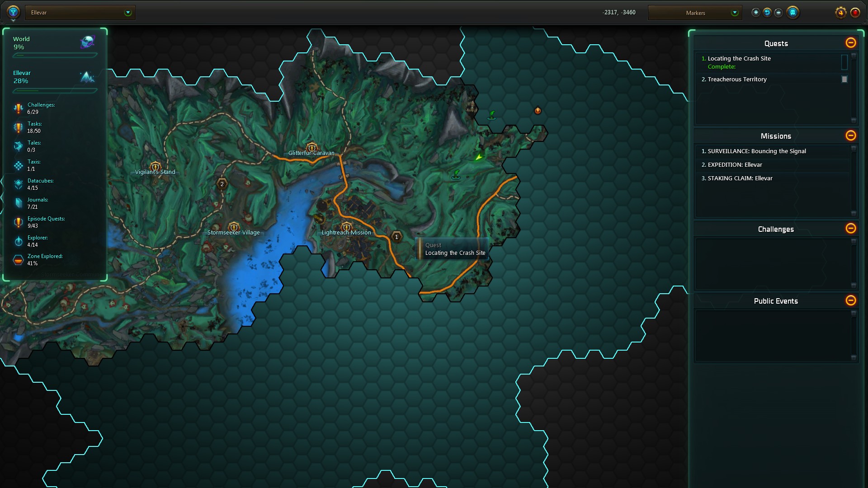
Task: Click quest marker number 2 on map
Action: tap(222, 184)
